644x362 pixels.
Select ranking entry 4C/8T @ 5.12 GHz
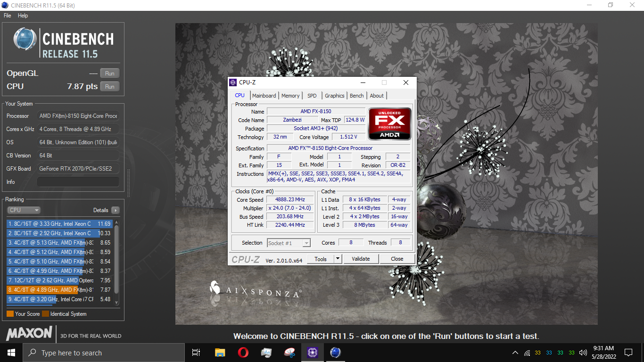59,252
